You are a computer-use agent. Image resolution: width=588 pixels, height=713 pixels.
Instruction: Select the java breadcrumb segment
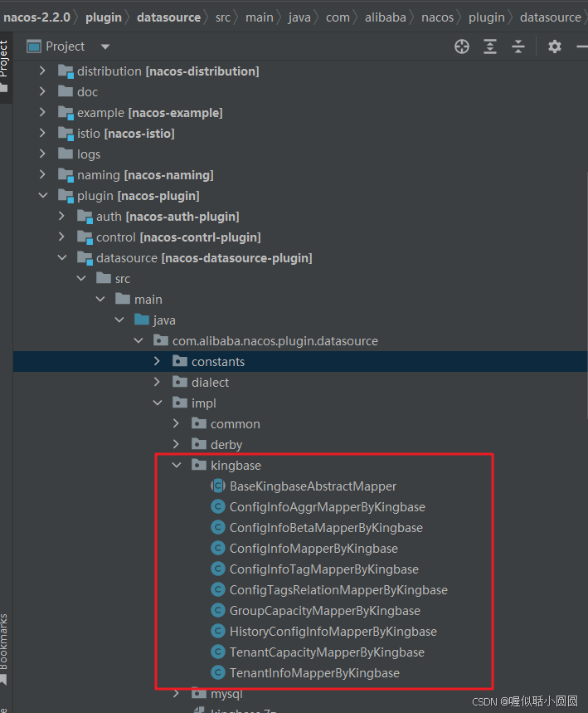299,17
